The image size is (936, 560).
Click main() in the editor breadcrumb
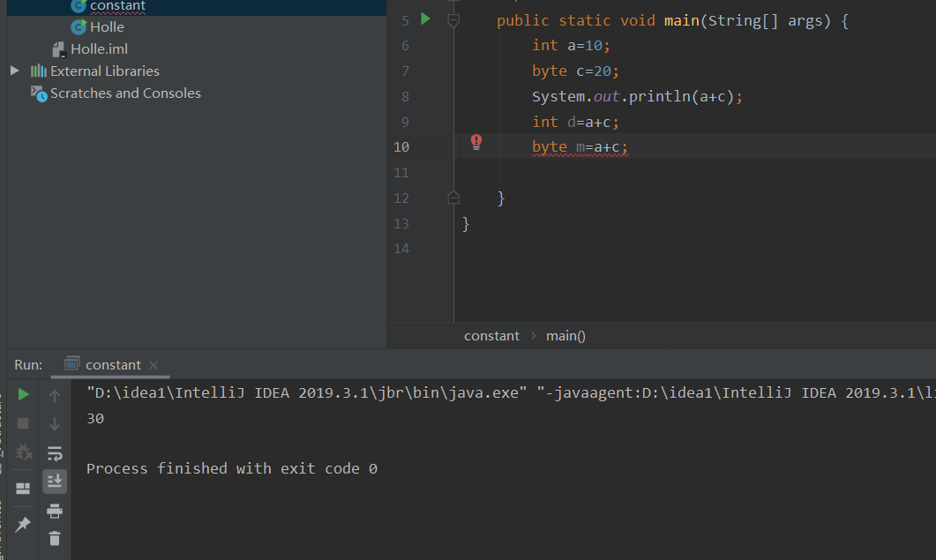click(565, 335)
